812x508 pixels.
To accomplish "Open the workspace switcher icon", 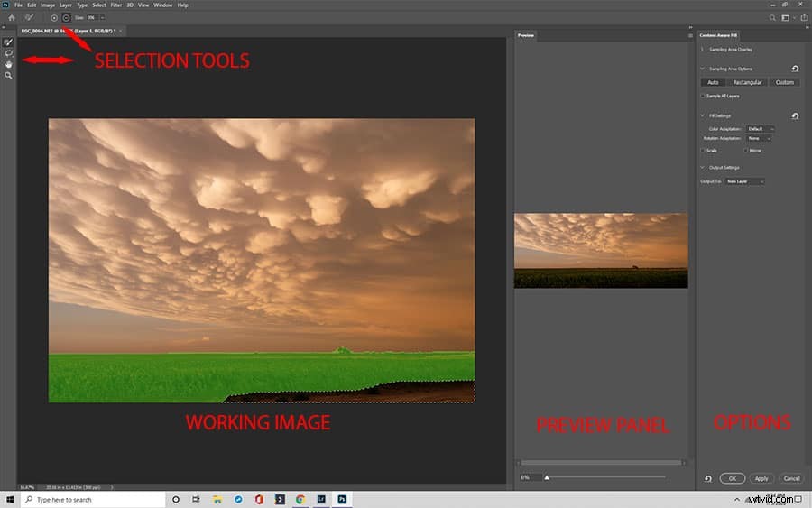I will (x=785, y=18).
